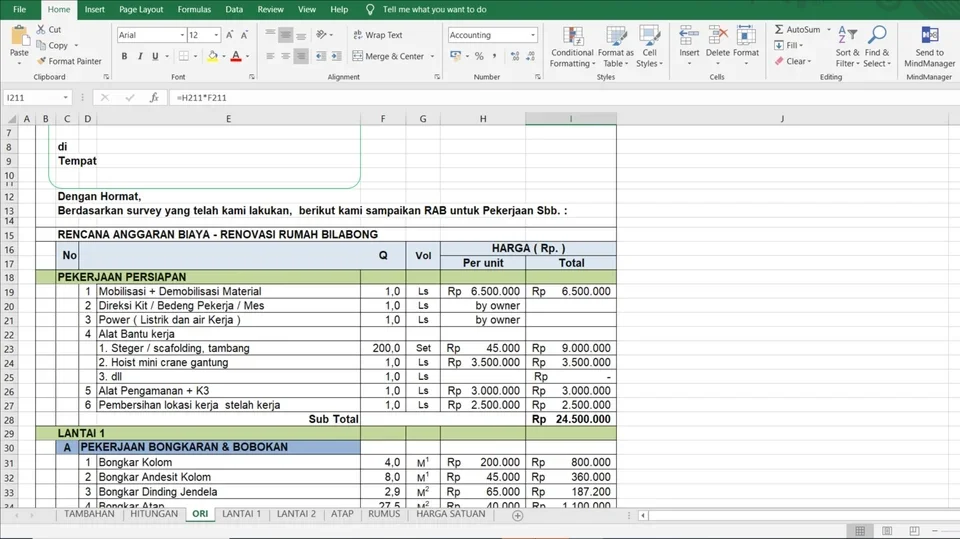Click the AutoSum sigma button
Screen dimensions: 960x539
797,29
